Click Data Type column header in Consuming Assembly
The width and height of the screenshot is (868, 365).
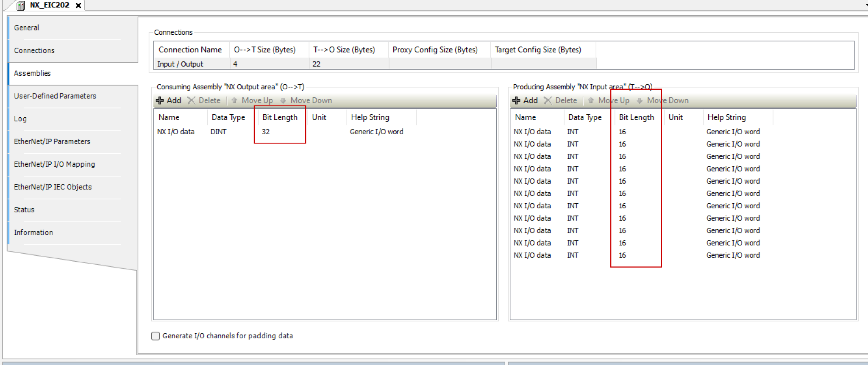tap(228, 117)
